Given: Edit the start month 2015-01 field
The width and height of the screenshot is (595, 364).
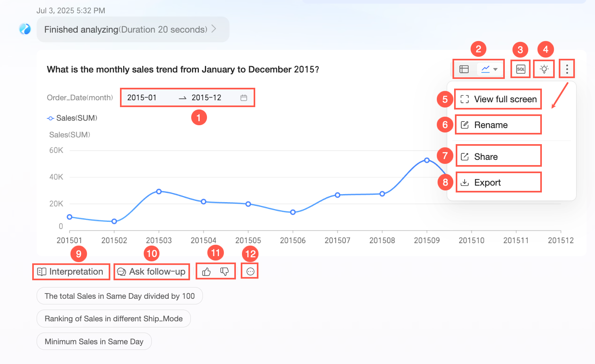Looking at the screenshot, I should (142, 98).
